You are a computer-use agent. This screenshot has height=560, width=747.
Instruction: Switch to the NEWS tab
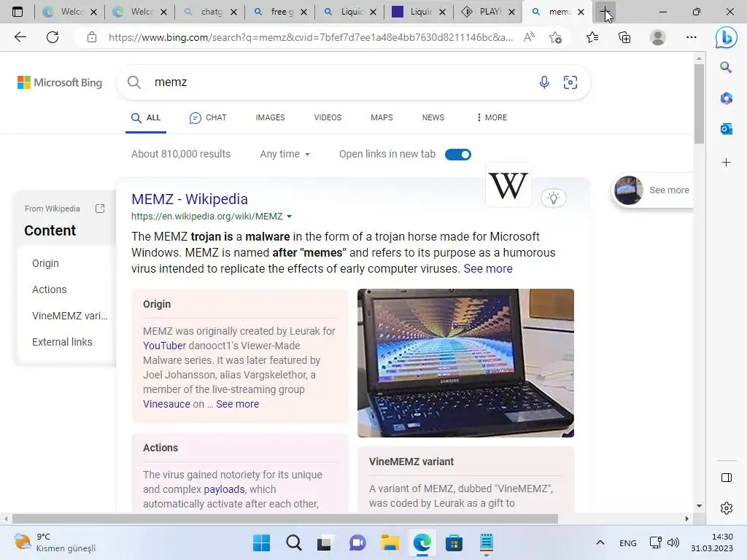[433, 117]
